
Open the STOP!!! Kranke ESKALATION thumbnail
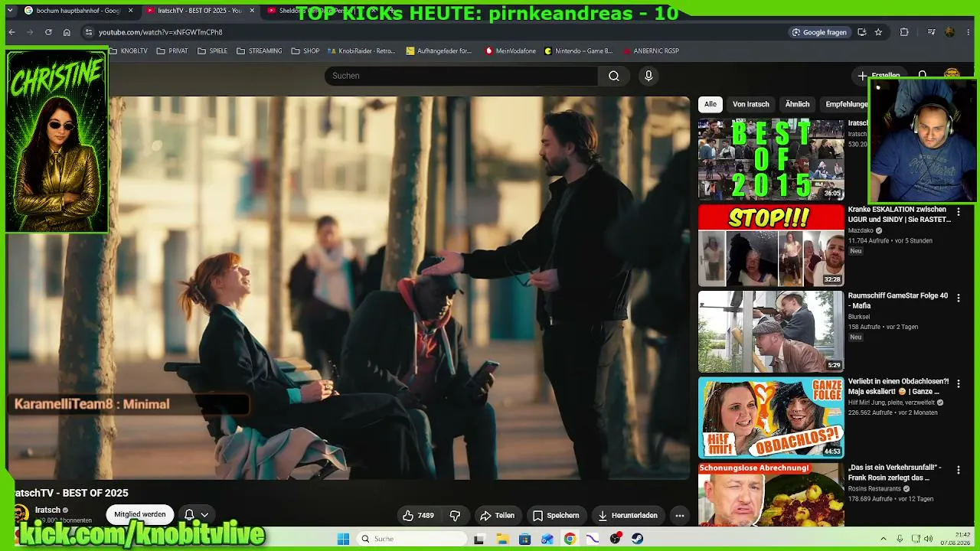771,246
